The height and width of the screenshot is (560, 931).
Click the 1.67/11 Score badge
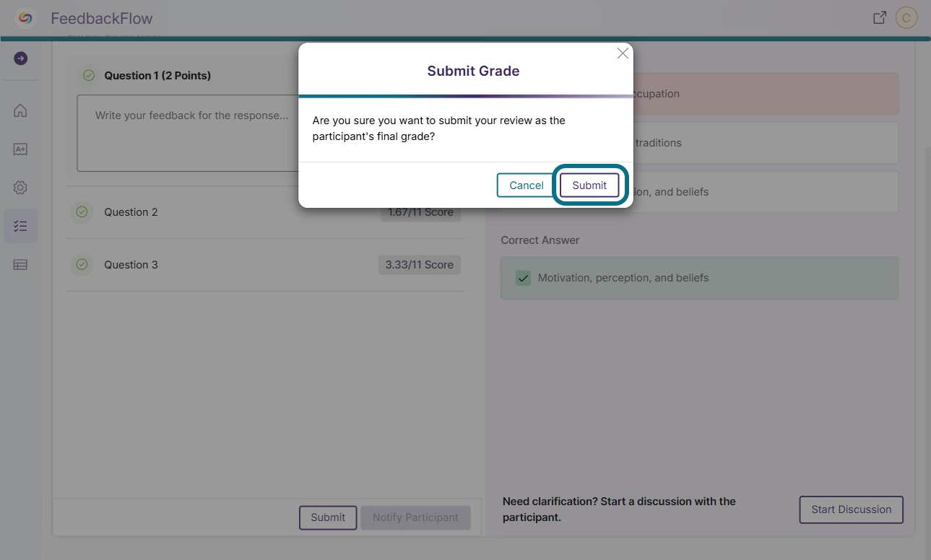point(420,212)
